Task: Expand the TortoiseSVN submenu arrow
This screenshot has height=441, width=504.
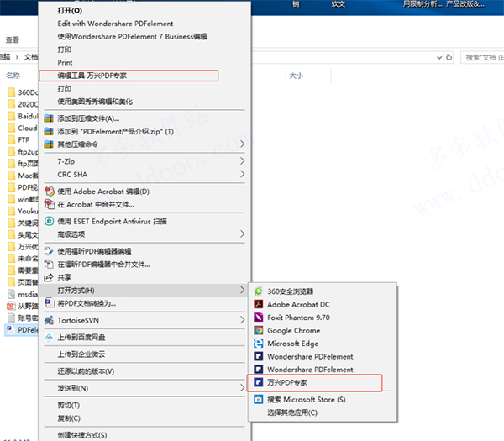Action: [x=243, y=320]
